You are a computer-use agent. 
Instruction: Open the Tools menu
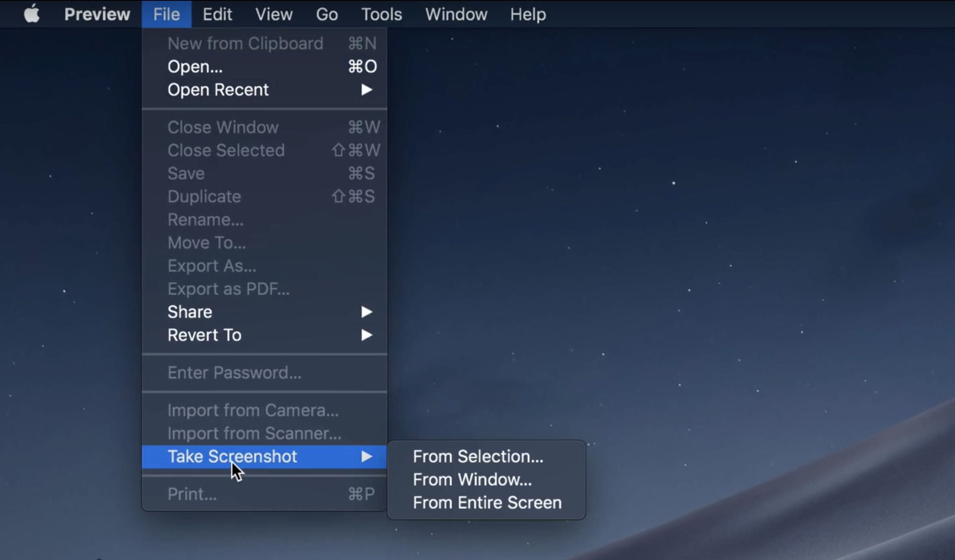pyautogui.click(x=381, y=14)
